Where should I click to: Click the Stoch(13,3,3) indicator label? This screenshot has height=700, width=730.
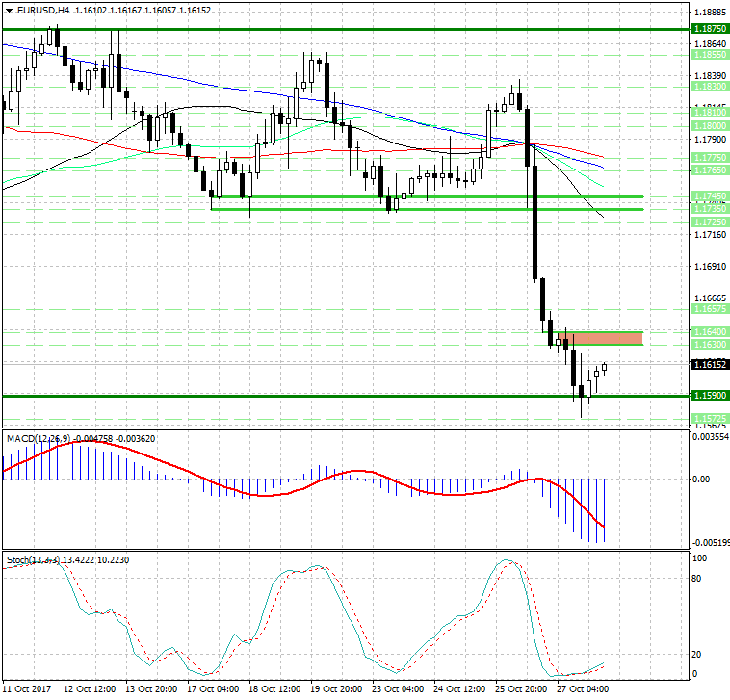coord(31,558)
